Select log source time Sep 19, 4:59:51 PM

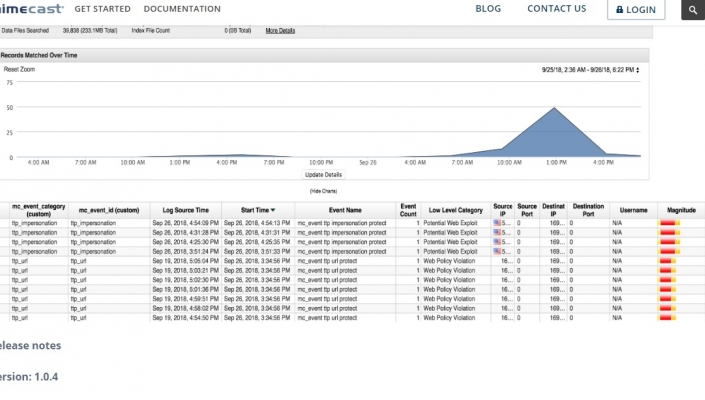click(x=185, y=298)
